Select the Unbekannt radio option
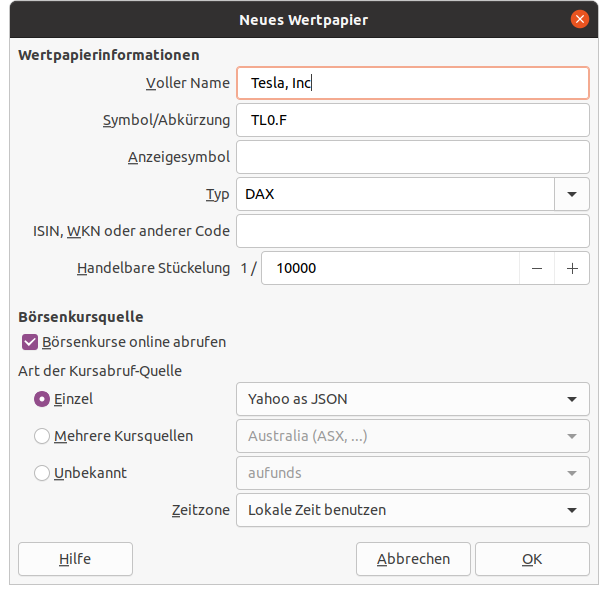 point(42,473)
